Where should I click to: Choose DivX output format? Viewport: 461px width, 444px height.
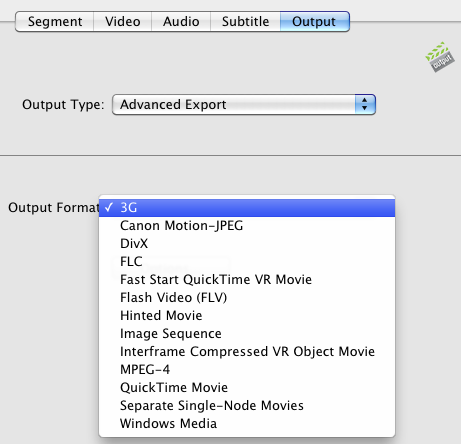[x=247, y=244]
